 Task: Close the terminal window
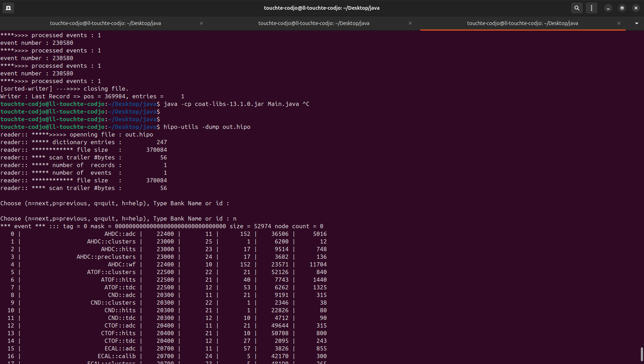tap(636, 8)
